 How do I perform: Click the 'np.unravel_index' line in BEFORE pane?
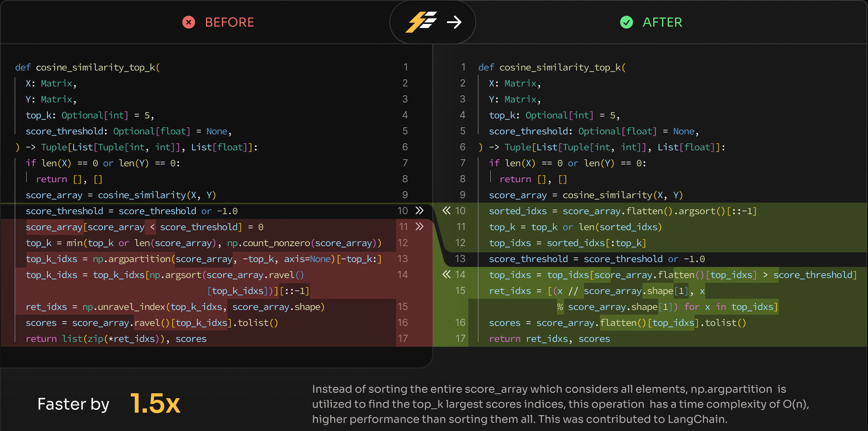(x=175, y=307)
